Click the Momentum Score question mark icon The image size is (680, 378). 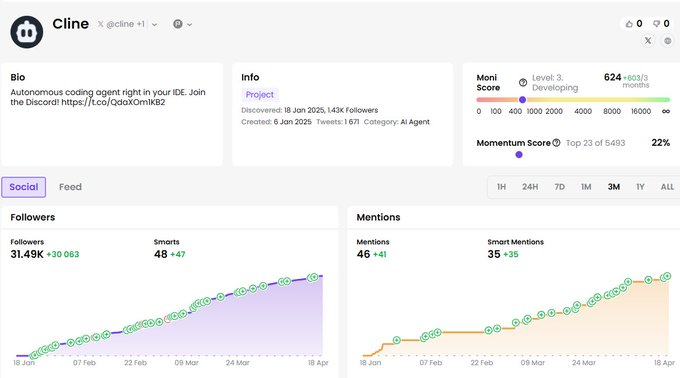(x=556, y=143)
